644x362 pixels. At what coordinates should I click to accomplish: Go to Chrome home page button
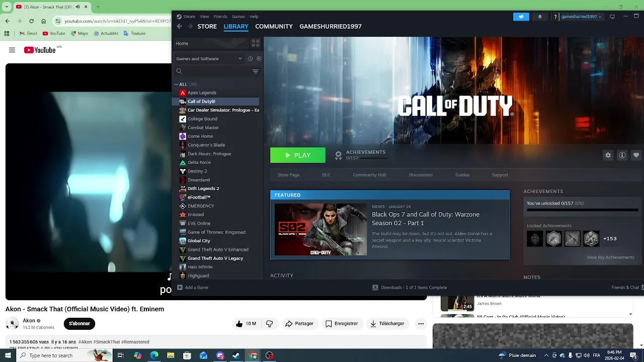(x=44, y=21)
